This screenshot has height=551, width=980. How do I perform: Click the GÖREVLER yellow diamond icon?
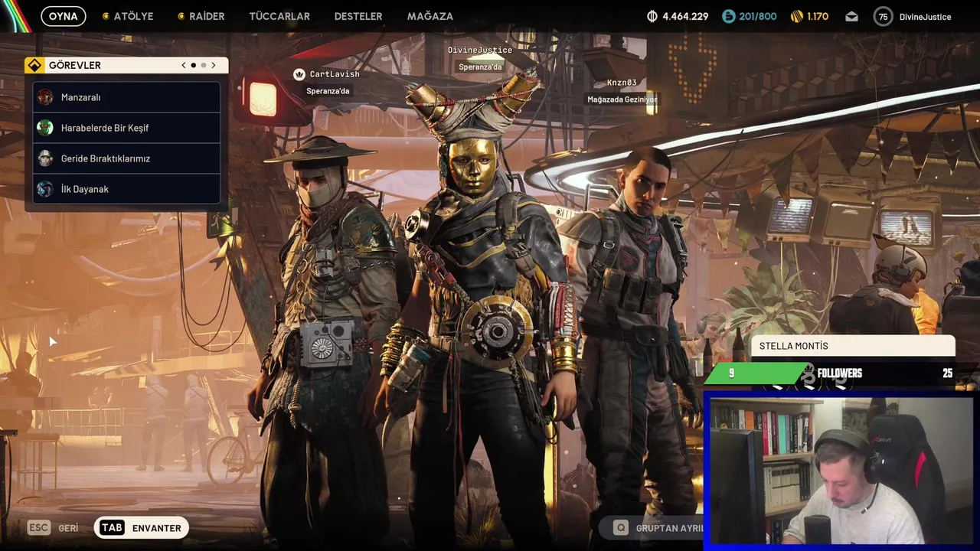34,65
